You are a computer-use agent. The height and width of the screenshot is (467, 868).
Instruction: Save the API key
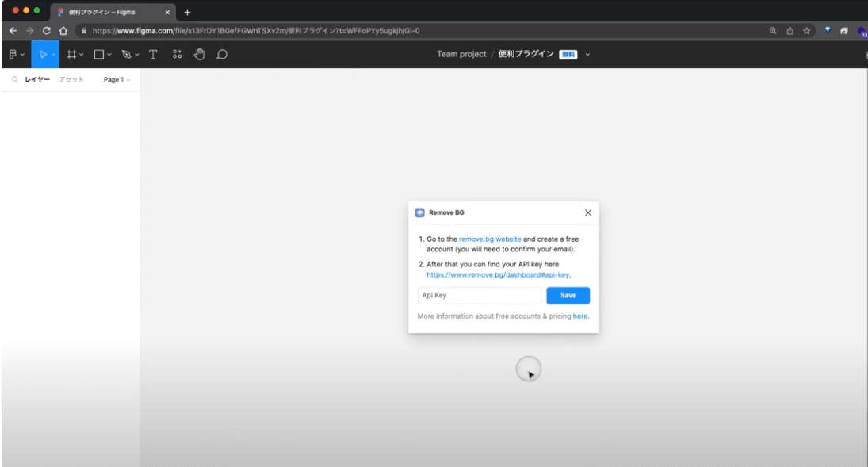568,295
